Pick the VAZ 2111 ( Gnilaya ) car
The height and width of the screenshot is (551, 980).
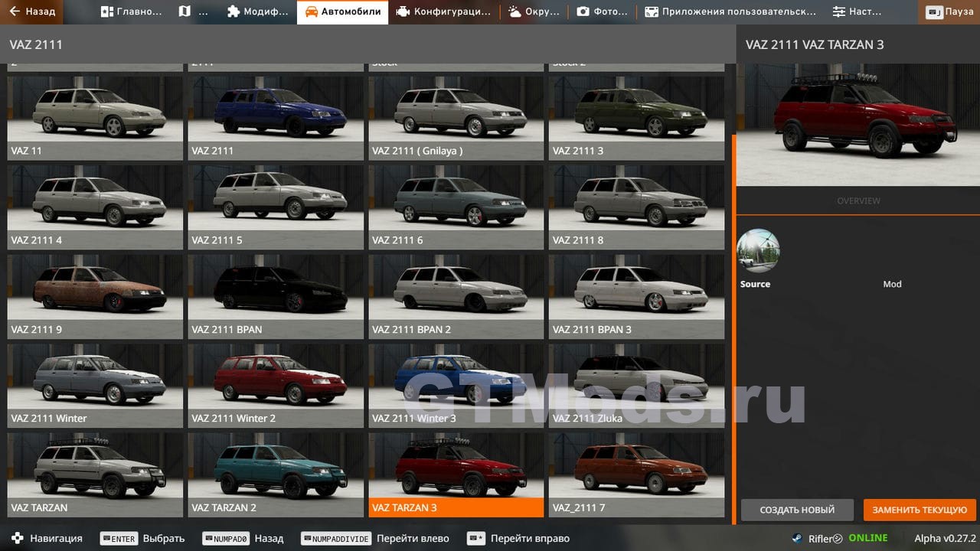click(x=456, y=118)
